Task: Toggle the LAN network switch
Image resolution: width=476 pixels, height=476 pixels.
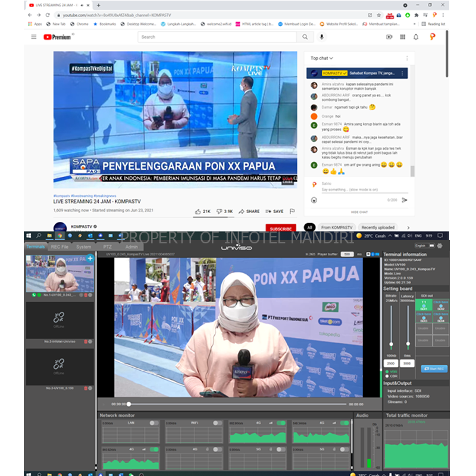Action: 154,423
